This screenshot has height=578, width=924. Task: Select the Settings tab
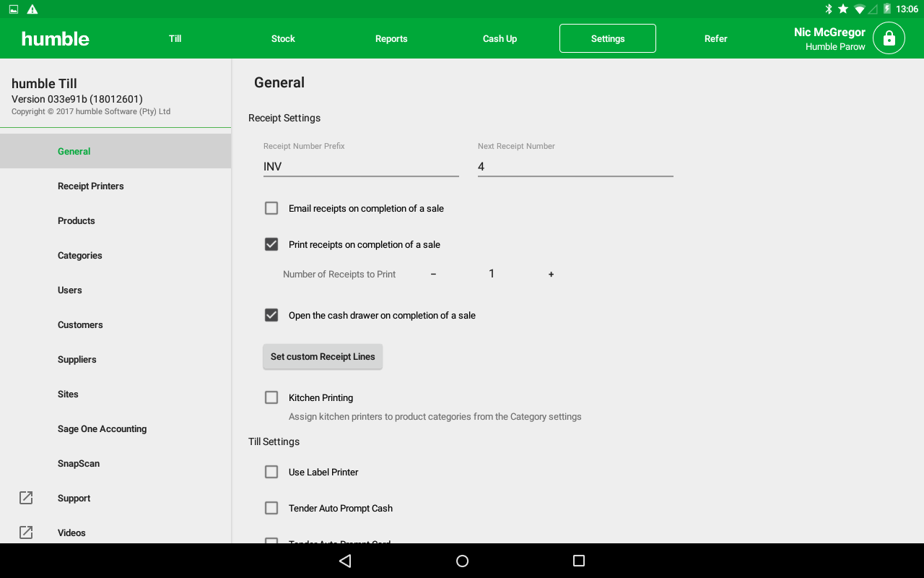[x=608, y=38]
